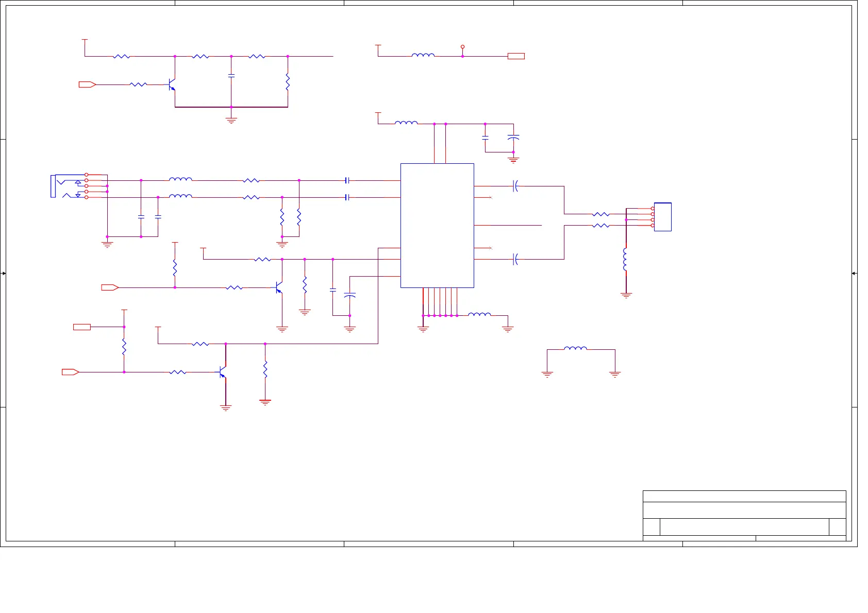The height and width of the screenshot is (613, 868).
Task: Select the upper output capacitor right of IC
Action: 515,186
